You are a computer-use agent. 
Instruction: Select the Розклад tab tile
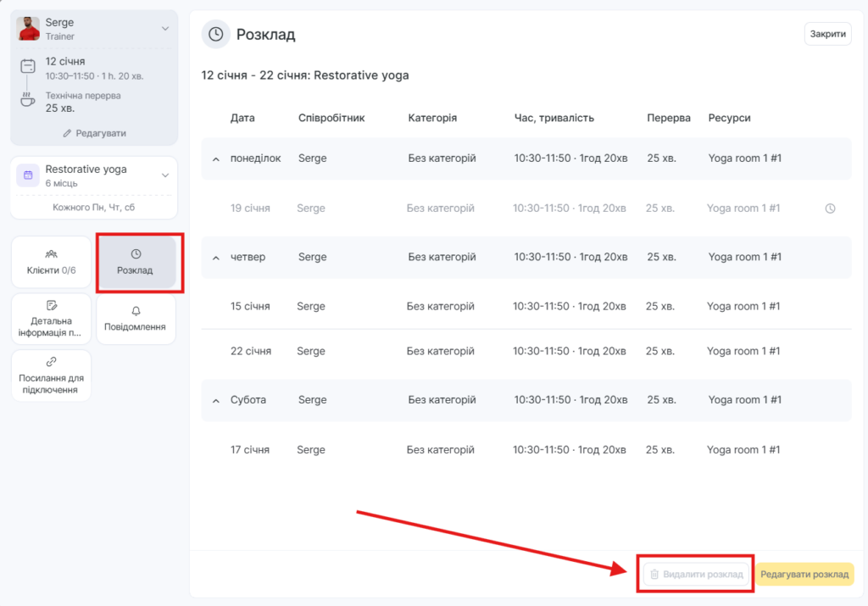point(136,262)
